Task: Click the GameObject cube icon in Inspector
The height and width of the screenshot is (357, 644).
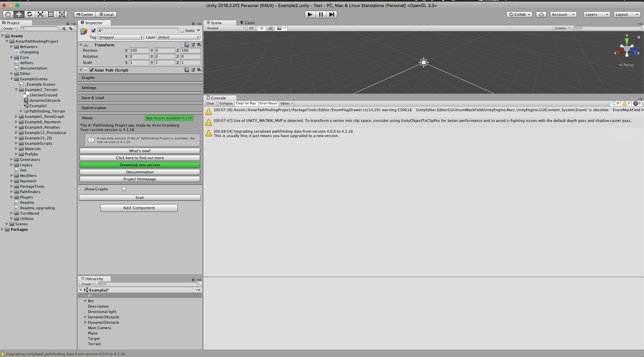Action: (84, 32)
